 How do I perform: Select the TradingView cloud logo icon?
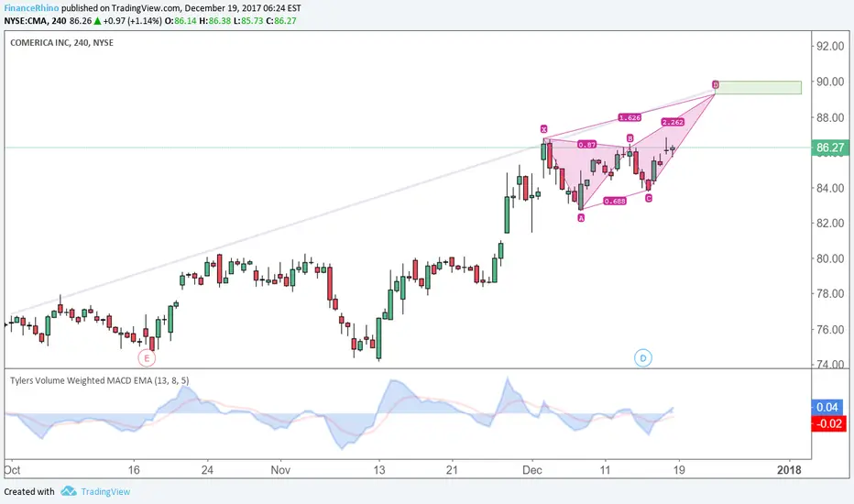pyautogui.click(x=69, y=491)
